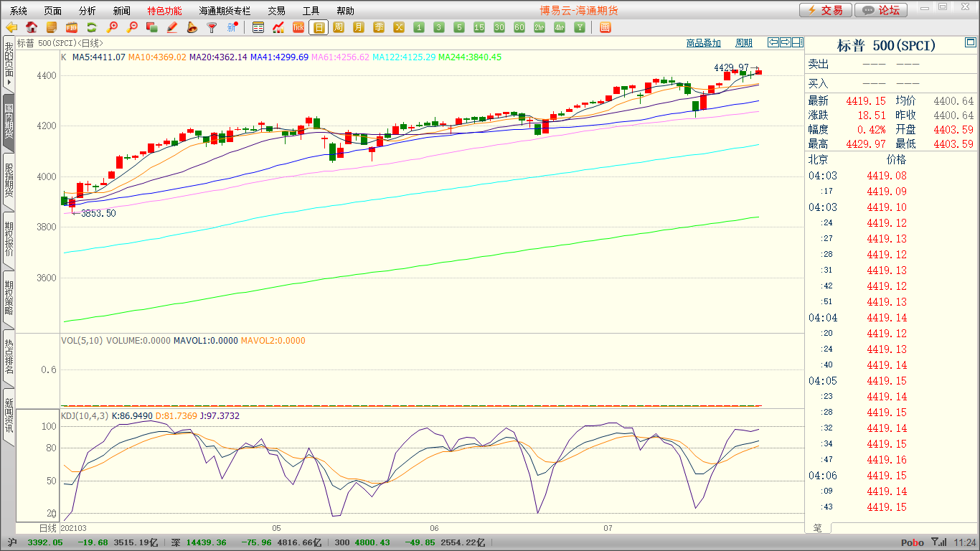Select the 3-minute period button
This screenshot has height=551, width=980.
point(439,28)
